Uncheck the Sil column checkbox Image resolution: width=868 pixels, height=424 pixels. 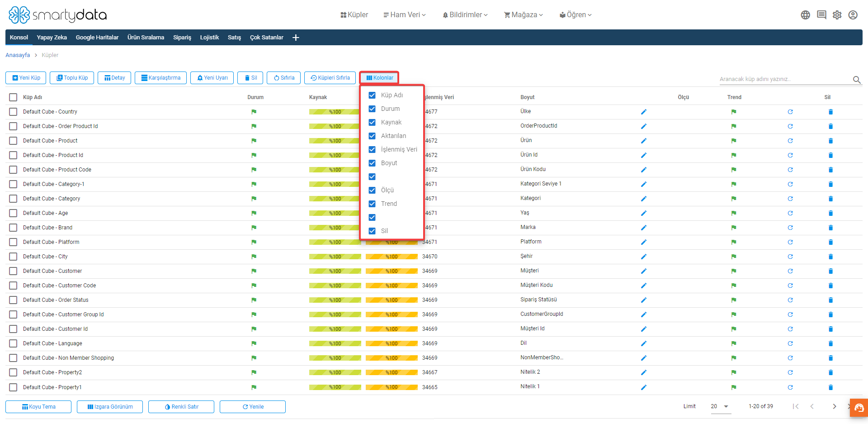pyautogui.click(x=372, y=231)
